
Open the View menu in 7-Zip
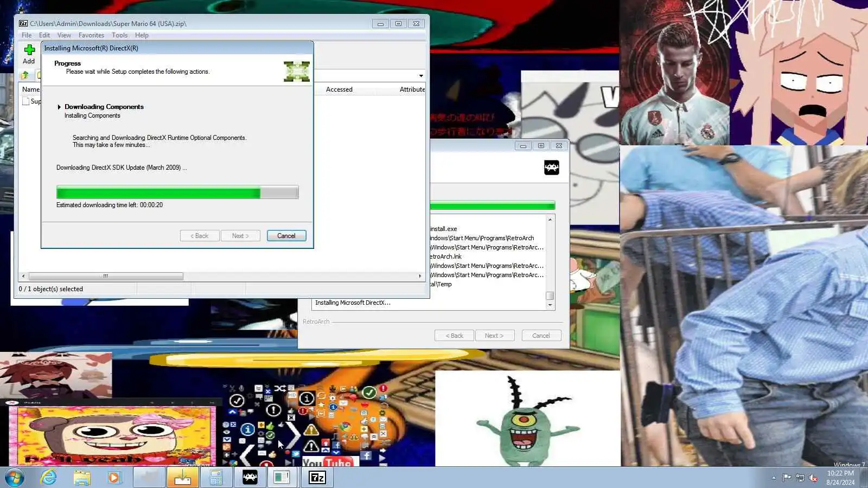tap(64, 35)
